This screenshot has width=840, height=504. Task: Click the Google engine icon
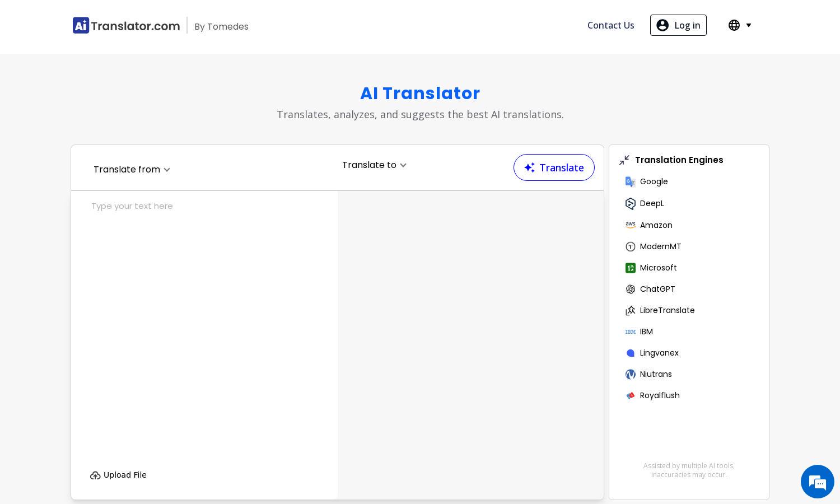pos(631,181)
